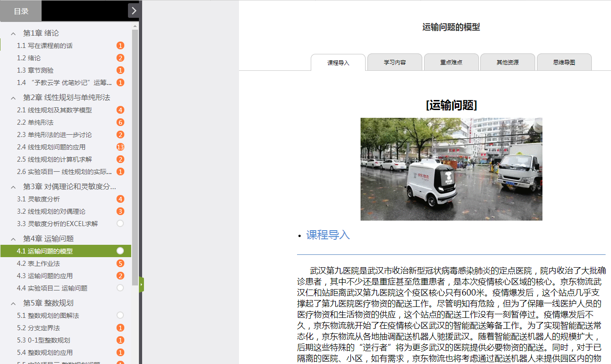The image size is (611, 364).
Task: Click the 运输问题的模型 page title
Action: tap(451, 27)
